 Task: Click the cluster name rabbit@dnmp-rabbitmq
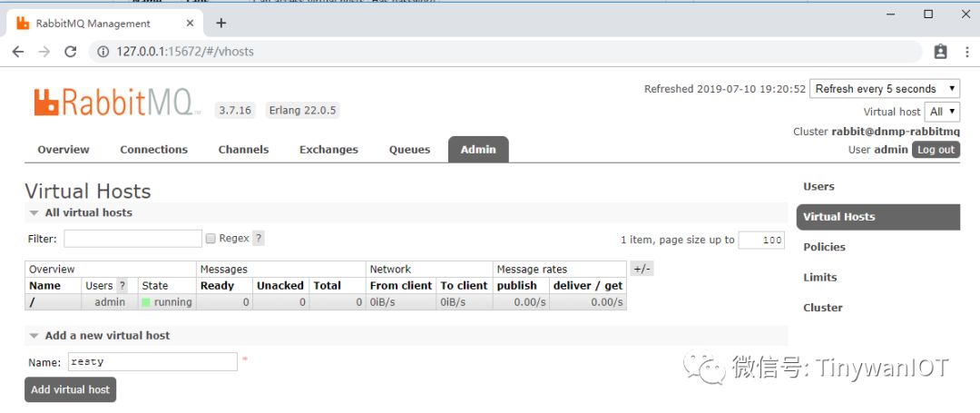895,132
